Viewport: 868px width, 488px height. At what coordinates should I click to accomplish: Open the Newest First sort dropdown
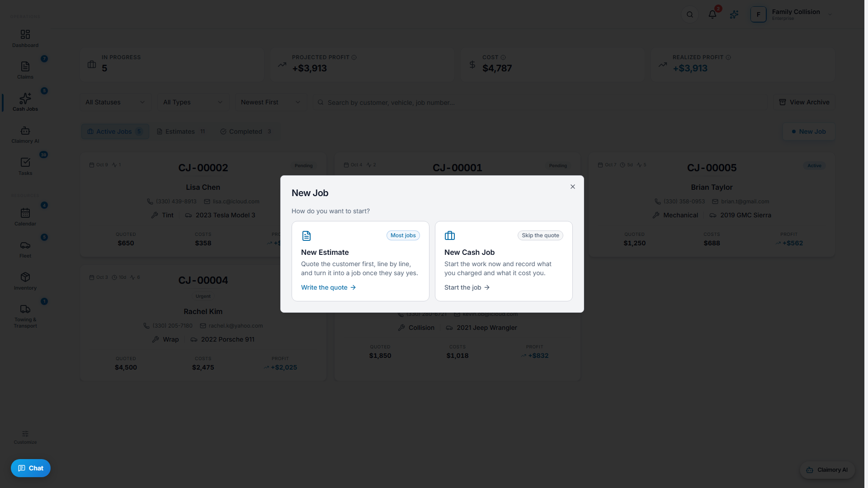(271, 102)
